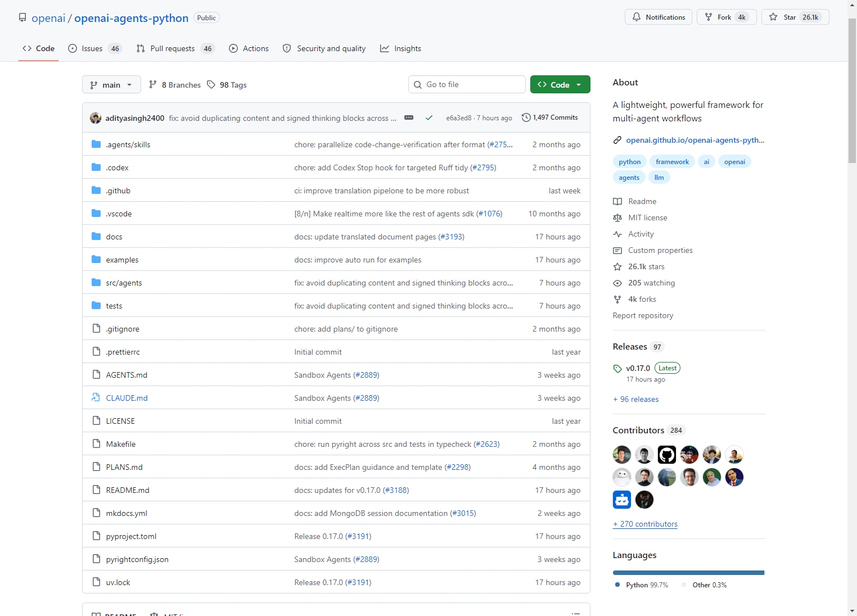The height and width of the screenshot is (616, 857).
Task: Click the LICENSE file icon
Action: pos(96,420)
